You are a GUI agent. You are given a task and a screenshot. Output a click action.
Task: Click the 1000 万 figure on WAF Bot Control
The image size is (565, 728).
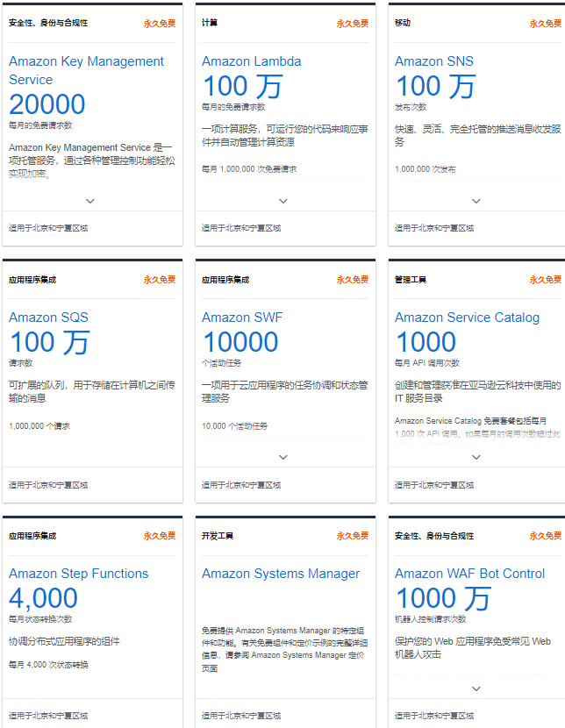tap(443, 598)
